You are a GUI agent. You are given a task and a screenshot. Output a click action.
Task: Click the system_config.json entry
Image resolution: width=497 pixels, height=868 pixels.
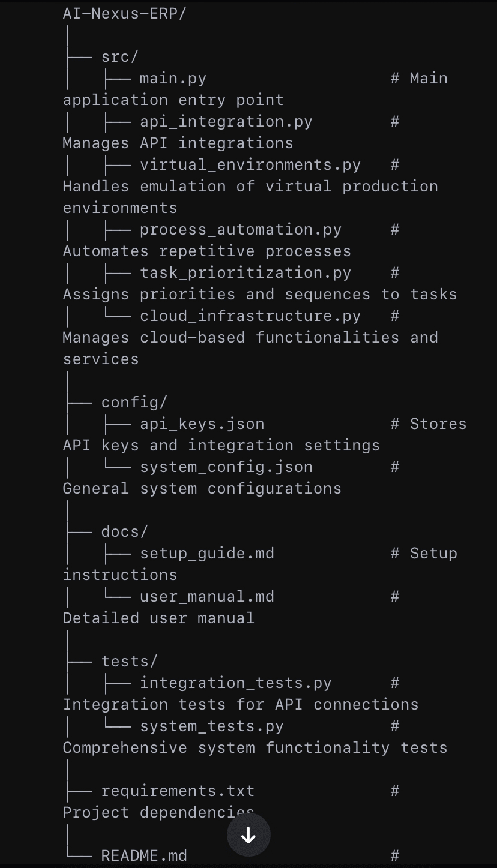coord(226,467)
